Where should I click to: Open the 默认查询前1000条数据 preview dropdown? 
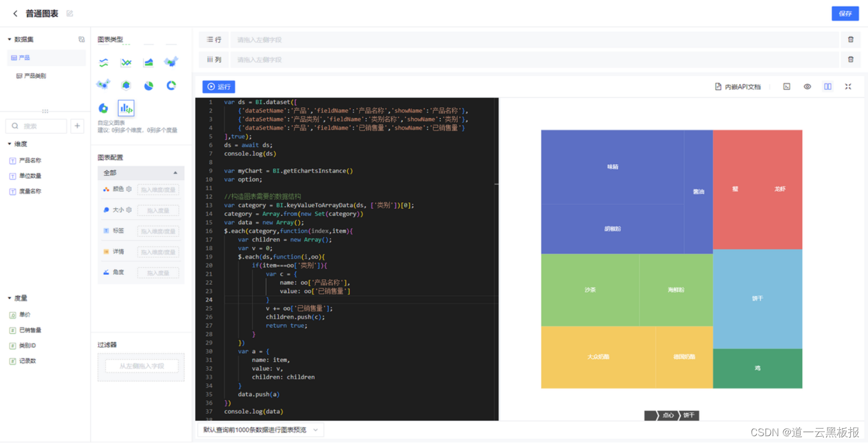point(260,430)
